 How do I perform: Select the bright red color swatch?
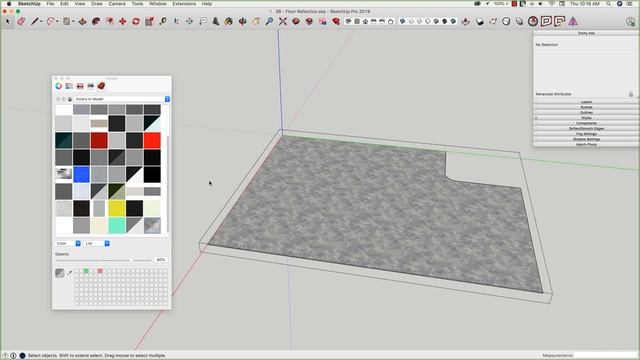pos(152,140)
